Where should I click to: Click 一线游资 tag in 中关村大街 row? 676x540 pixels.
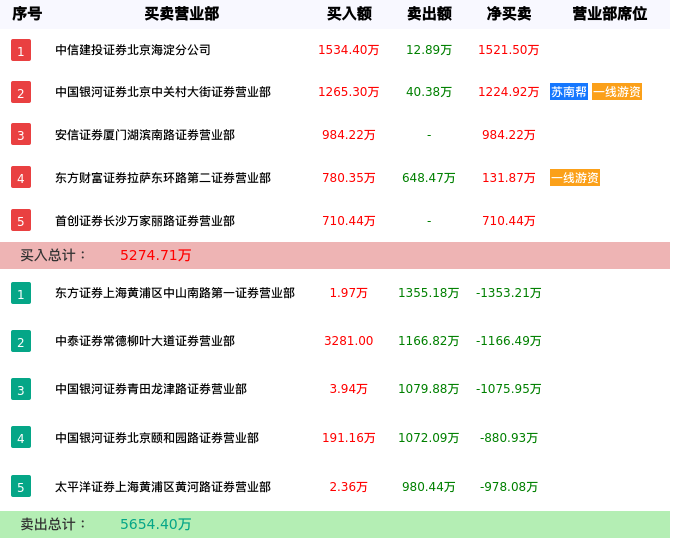click(x=617, y=92)
